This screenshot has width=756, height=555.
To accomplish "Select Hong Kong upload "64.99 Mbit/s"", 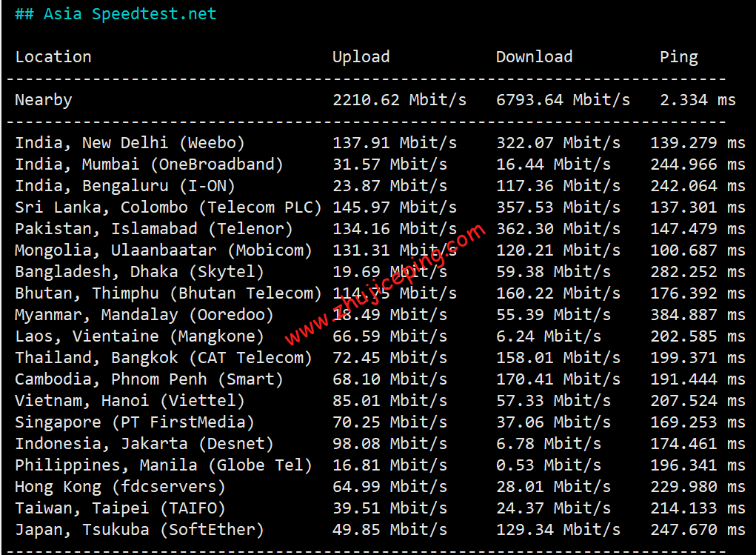I will point(390,487).
